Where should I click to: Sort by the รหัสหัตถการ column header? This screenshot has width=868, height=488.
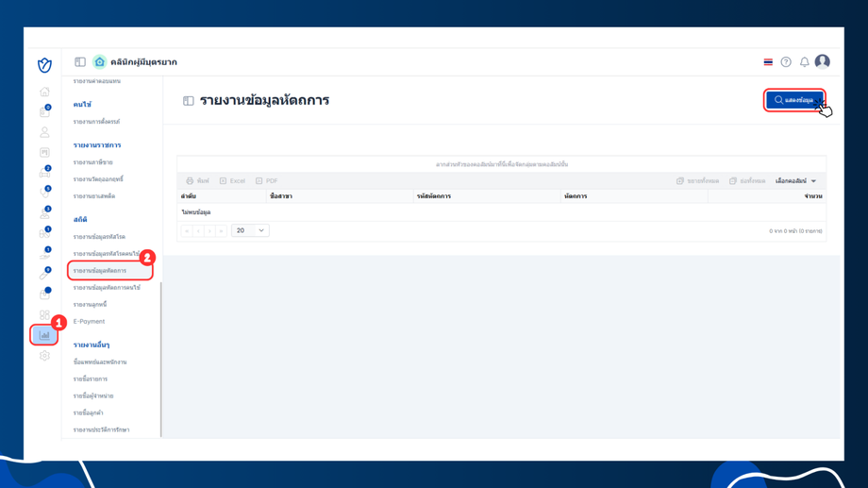[x=487, y=196]
